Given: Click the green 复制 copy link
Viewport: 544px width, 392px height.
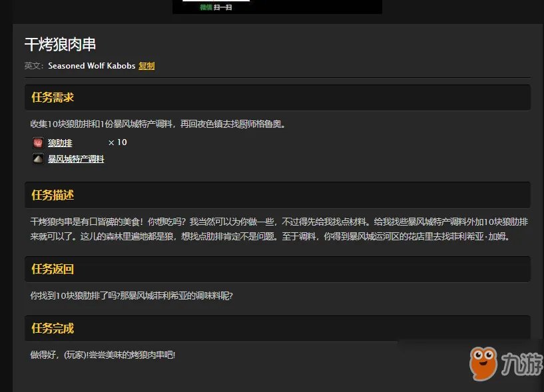Looking at the screenshot, I should click(146, 66).
